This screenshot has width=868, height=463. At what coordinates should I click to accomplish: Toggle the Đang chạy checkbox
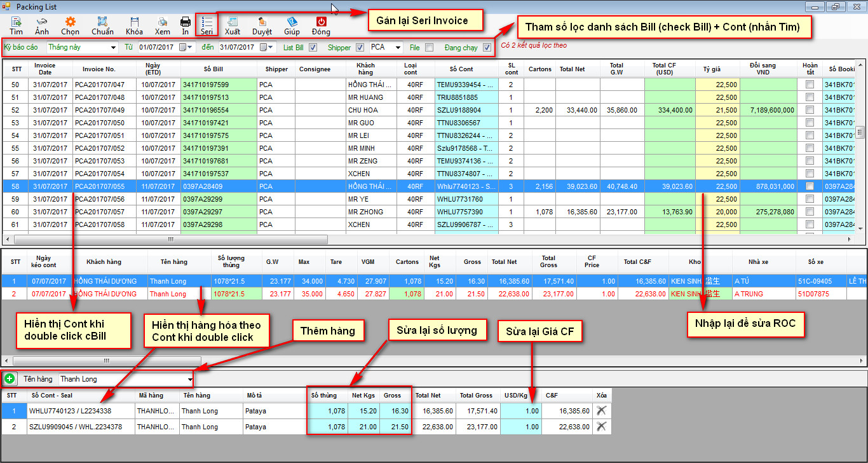tap(487, 48)
